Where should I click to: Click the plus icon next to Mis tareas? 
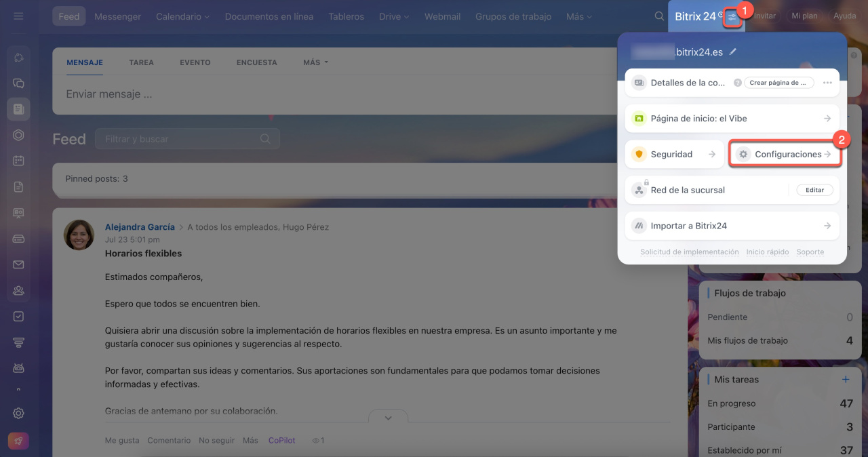click(846, 380)
